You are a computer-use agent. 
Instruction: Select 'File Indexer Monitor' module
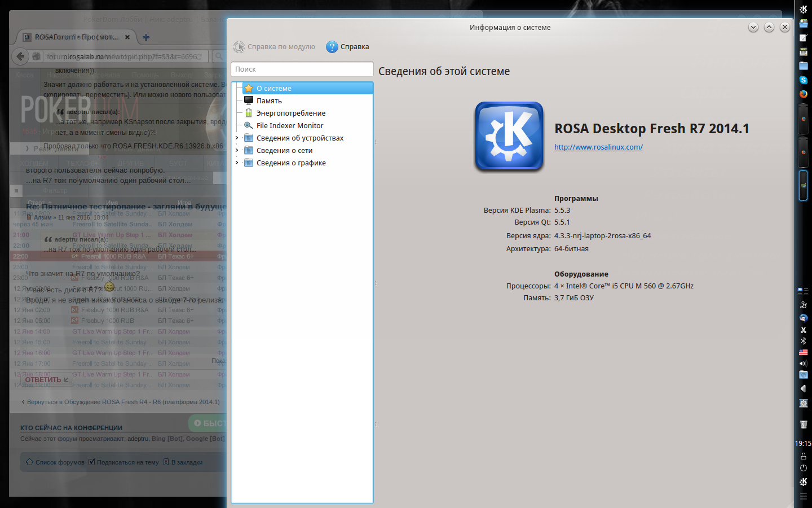[290, 125]
